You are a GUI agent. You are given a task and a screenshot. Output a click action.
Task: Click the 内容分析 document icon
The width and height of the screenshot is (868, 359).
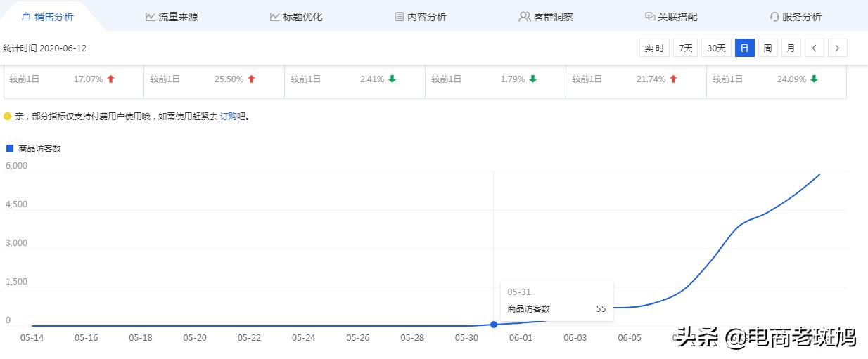point(399,16)
